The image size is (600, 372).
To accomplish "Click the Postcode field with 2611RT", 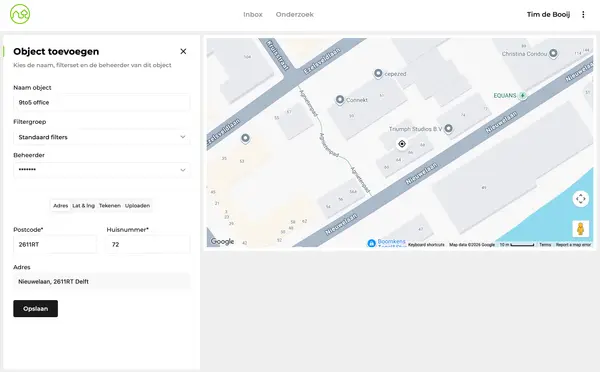I will pos(55,244).
